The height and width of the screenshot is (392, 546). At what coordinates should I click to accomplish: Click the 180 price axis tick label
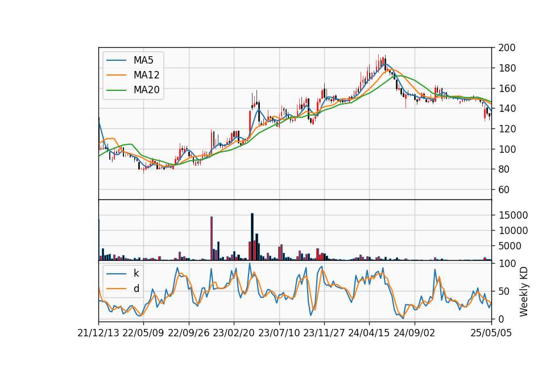coord(507,68)
